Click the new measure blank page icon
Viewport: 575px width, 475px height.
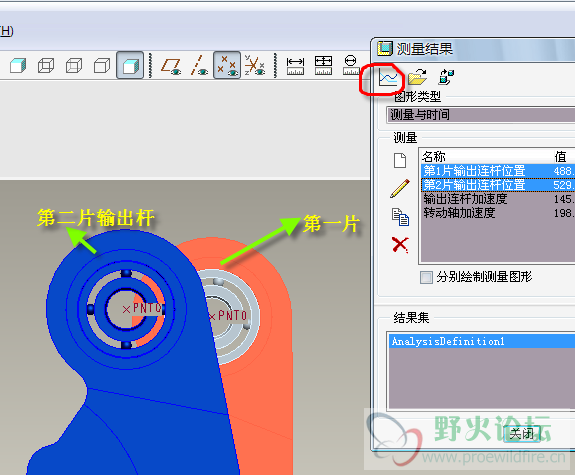[400, 161]
